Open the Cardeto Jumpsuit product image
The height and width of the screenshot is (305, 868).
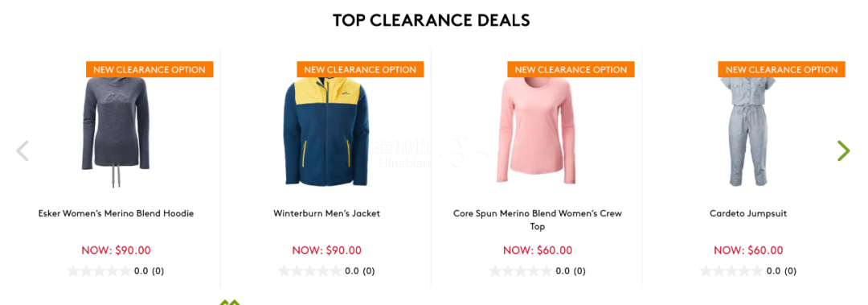(748, 132)
